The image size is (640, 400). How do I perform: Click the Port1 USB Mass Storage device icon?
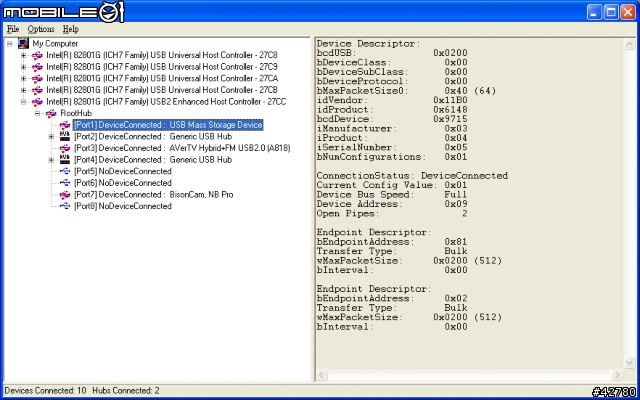pos(65,125)
